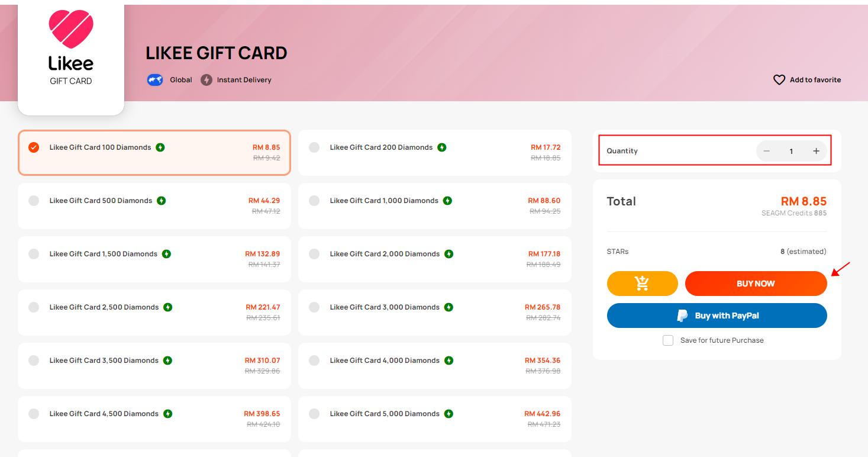Click the quantity value field showing 1
This screenshot has height=457, width=868.
click(x=791, y=151)
